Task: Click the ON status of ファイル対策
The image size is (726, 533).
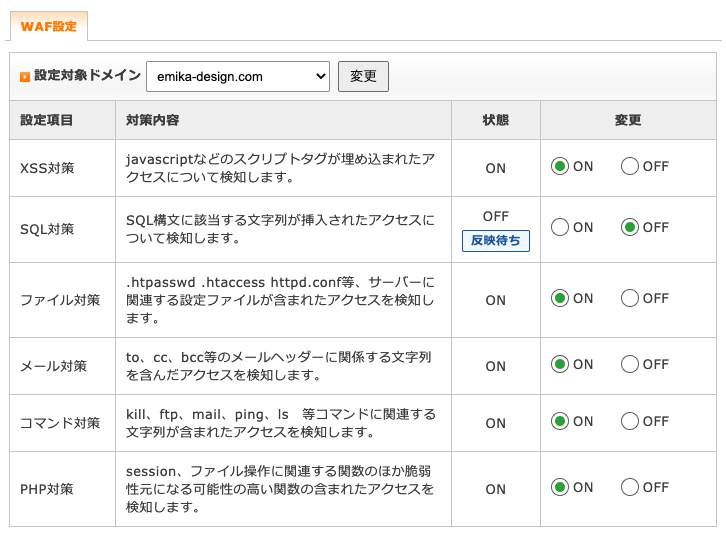Action: 496,300
